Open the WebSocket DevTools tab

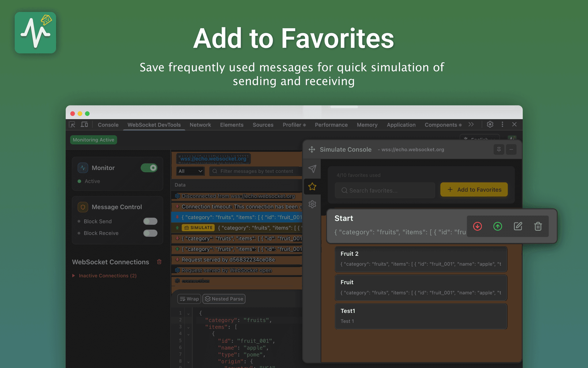[x=154, y=125]
